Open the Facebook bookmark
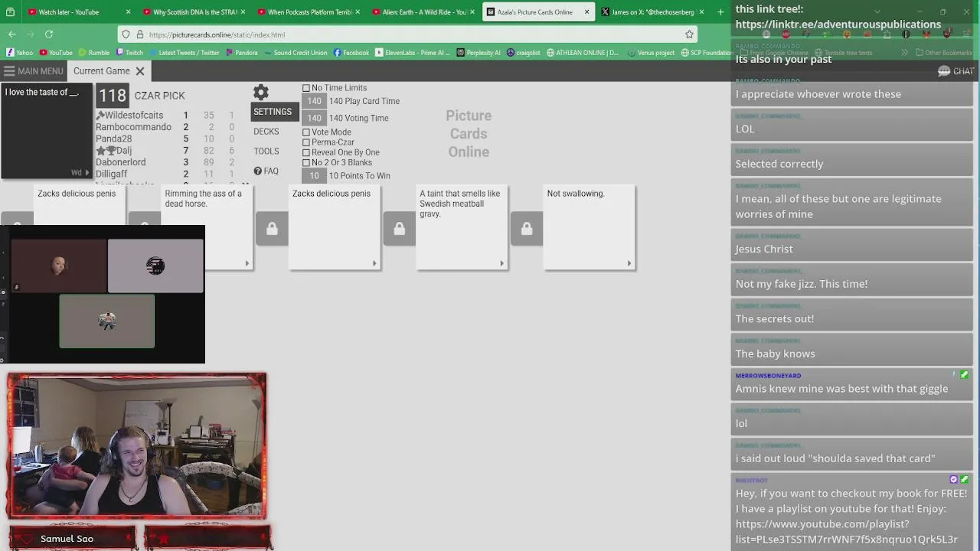Image resolution: width=980 pixels, height=551 pixels. tap(351, 53)
